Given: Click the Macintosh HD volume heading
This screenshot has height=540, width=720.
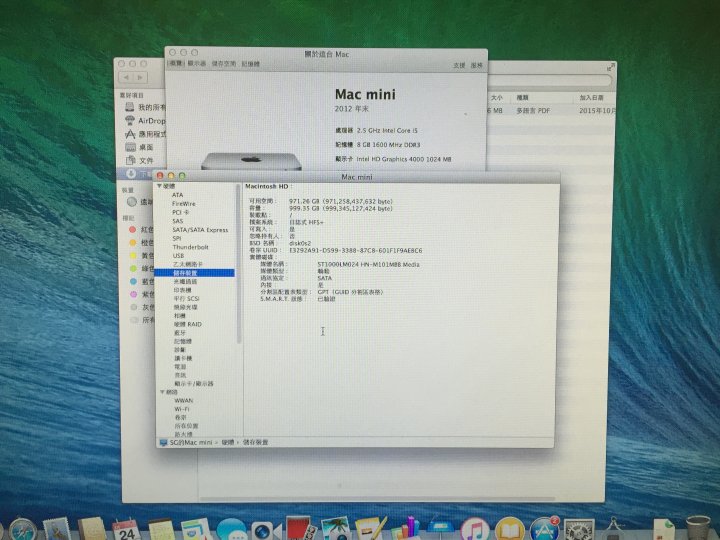Looking at the screenshot, I should (x=267, y=186).
